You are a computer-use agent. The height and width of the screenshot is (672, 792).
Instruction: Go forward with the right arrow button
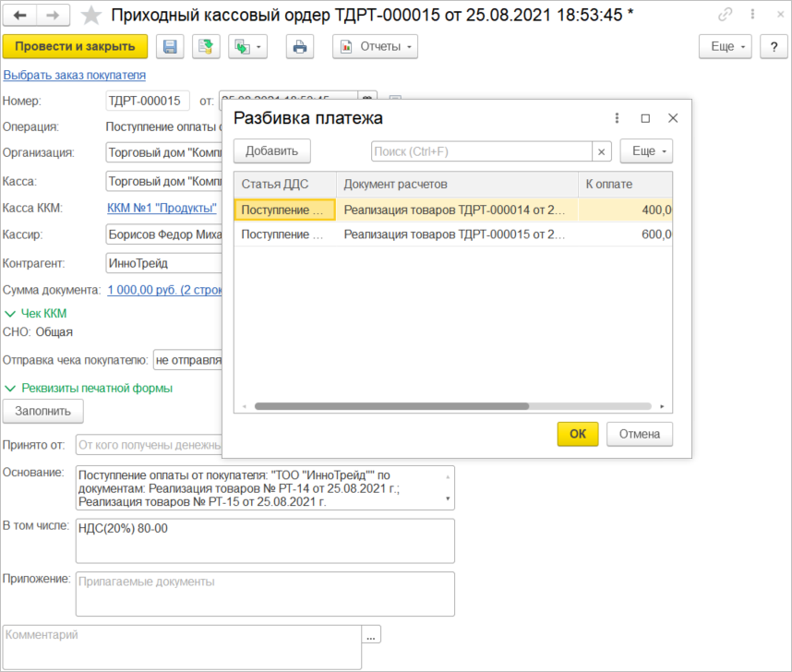pyautogui.click(x=53, y=15)
